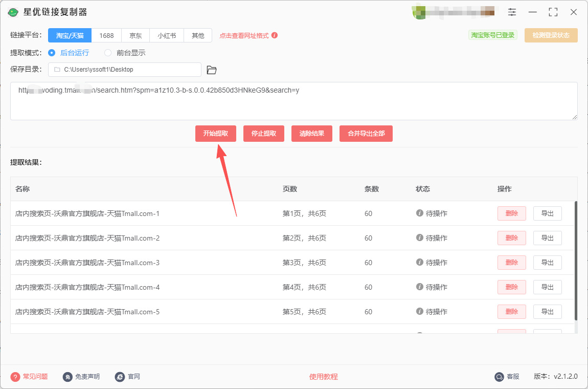
Task: Click status info icon for Tmall.com-5 row
Action: (x=420, y=311)
